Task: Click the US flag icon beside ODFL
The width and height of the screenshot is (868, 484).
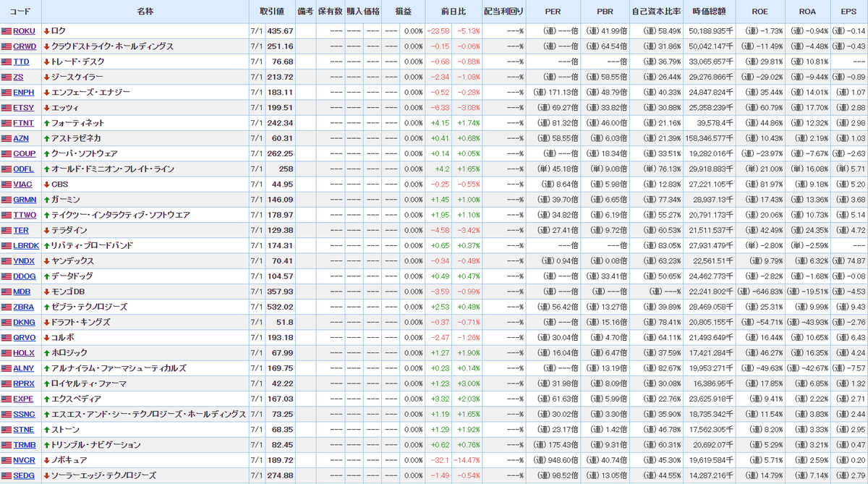Action: click(x=7, y=169)
